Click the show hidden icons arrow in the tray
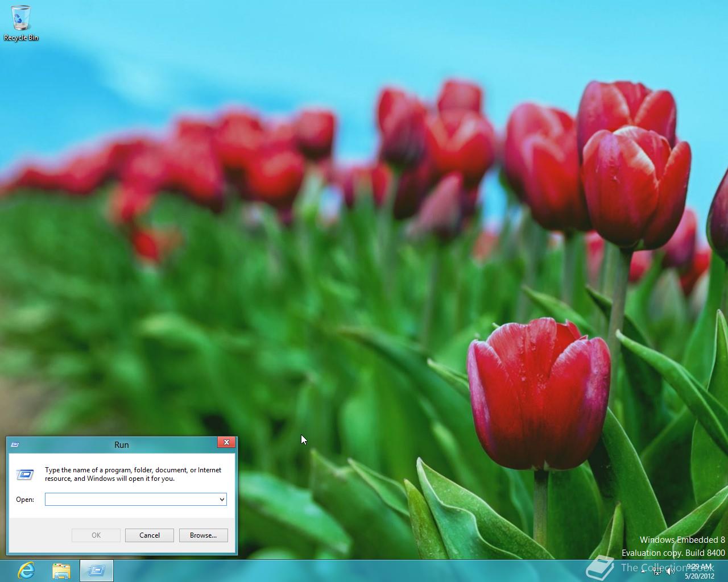Screen dimensions: 728x582 (643, 572)
